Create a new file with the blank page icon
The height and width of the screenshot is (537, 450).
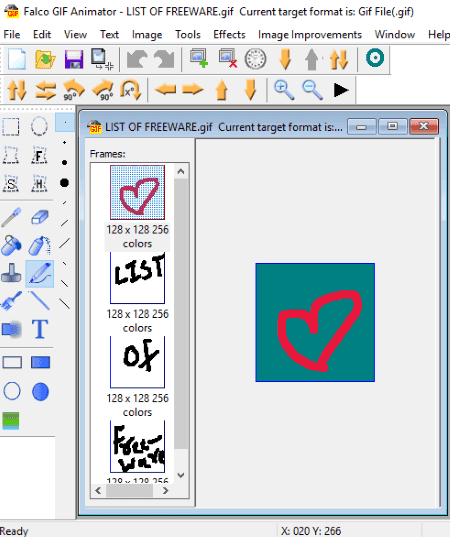click(16, 59)
